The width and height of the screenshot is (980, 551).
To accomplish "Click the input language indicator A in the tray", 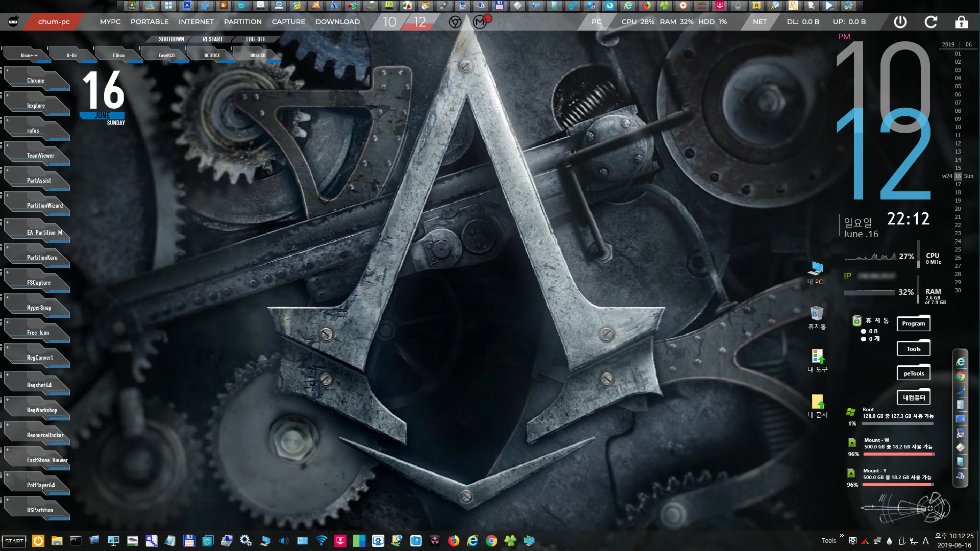I will 925,541.
